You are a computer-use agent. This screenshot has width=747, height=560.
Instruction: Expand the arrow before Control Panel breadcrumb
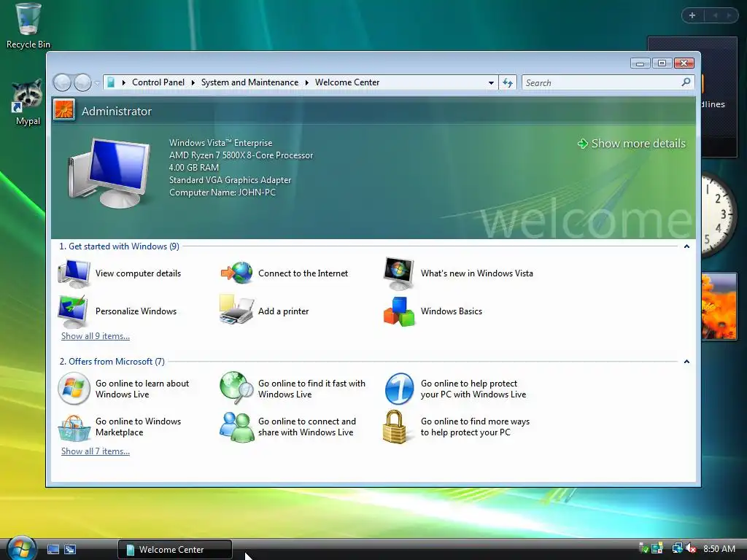point(124,82)
